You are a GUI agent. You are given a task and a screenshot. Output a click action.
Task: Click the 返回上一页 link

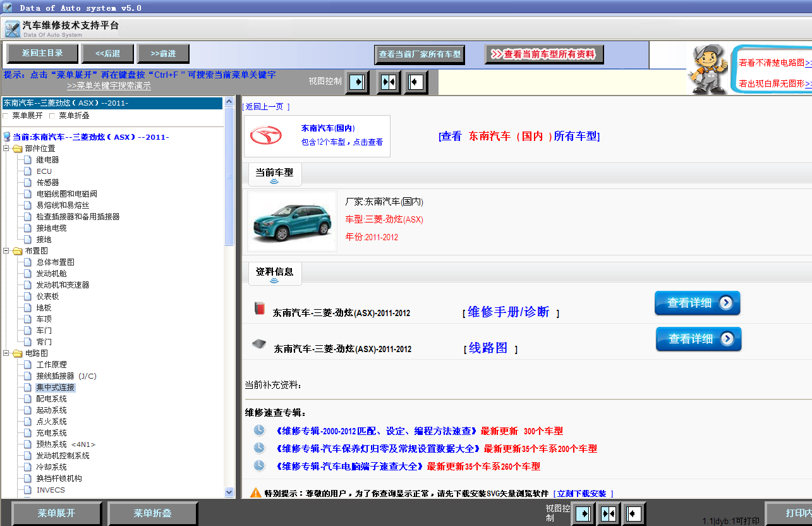pyautogui.click(x=266, y=107)
